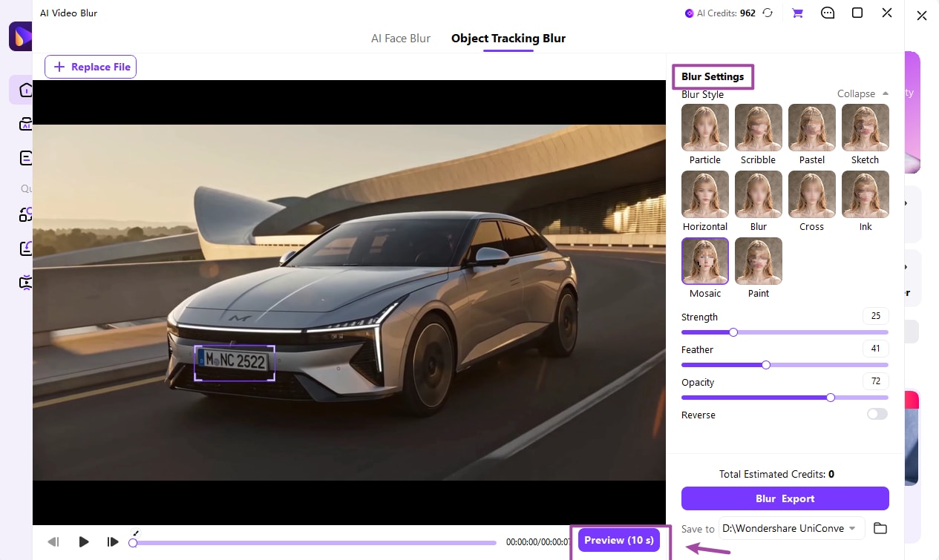The width and height of the screenshot is (939, 560).
Task: Click the Strength slider track
Action: 785,332
